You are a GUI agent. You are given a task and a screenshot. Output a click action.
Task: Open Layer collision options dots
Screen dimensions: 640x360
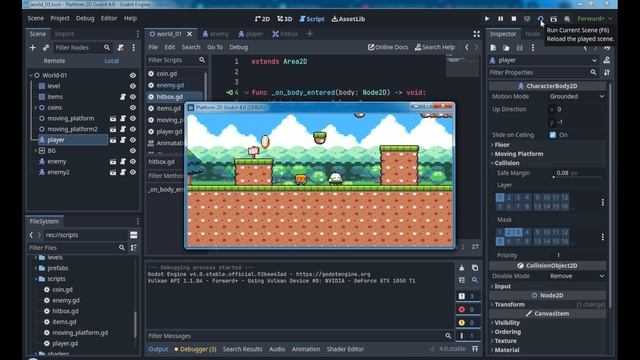pos(603,202)
